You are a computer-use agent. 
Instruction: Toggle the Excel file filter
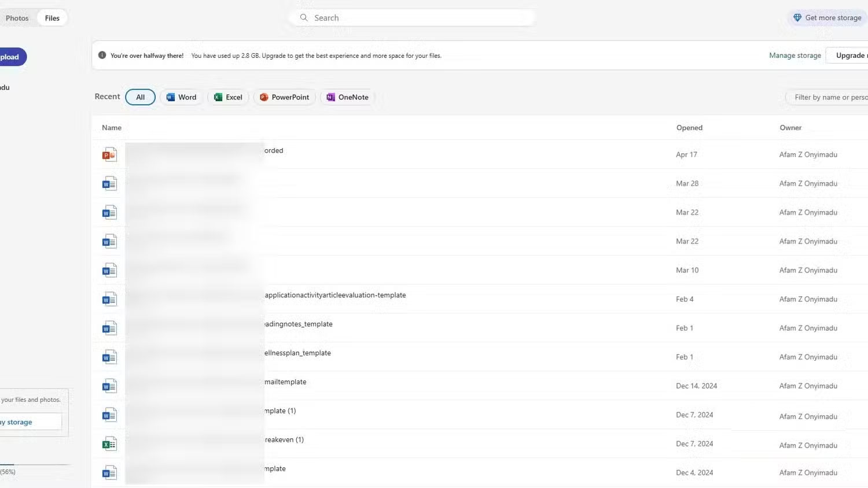[x=227, y=97]
